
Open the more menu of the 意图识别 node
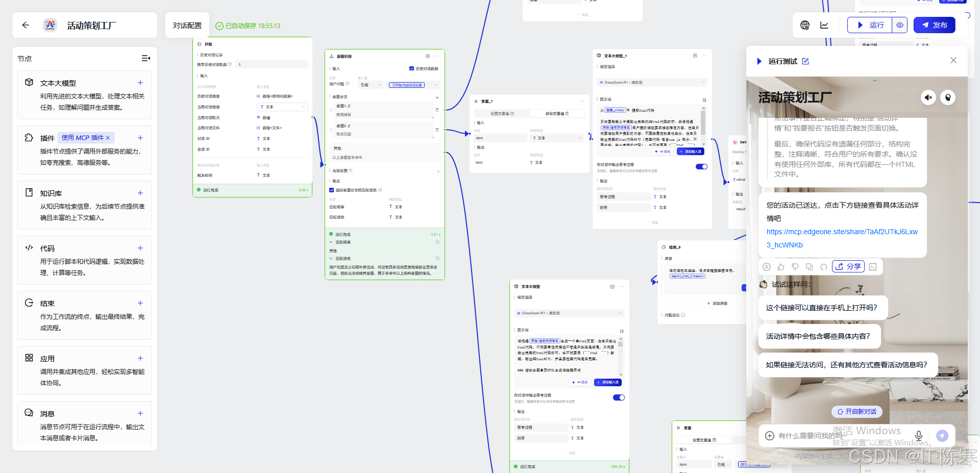(437, 56)
